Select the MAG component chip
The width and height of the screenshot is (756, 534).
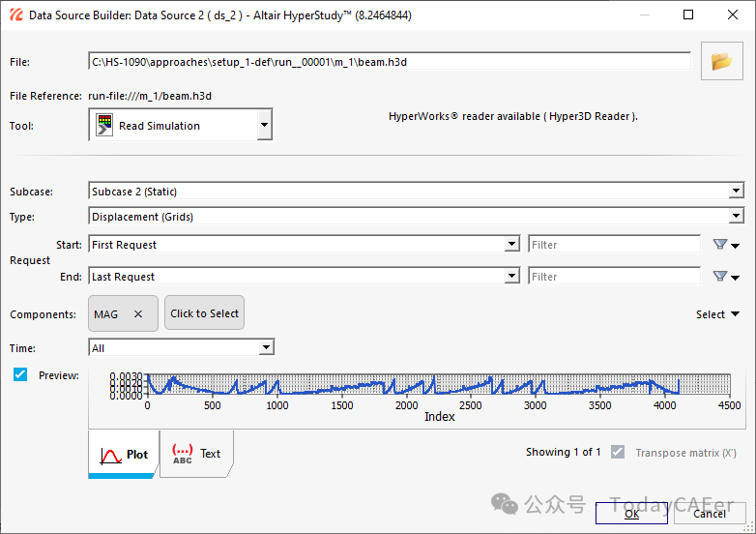pos(123,313)
